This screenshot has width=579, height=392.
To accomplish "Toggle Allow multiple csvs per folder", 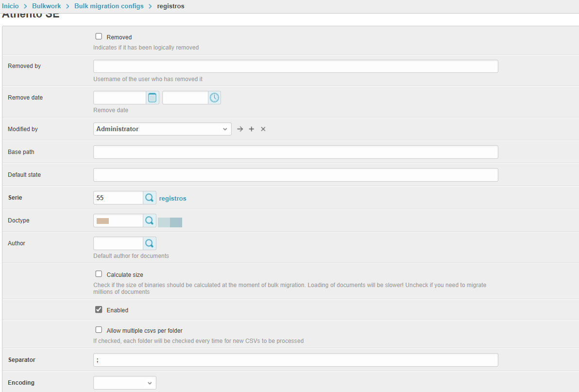I will point(99,330).
